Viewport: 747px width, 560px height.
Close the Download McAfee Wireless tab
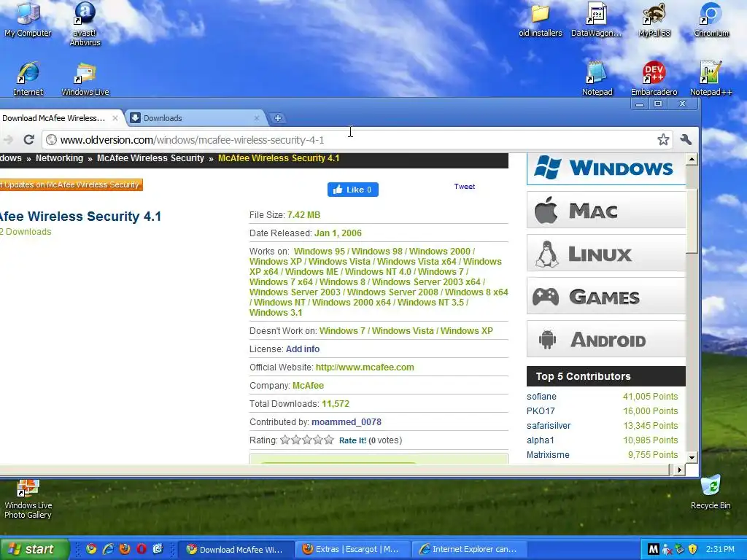115,118
